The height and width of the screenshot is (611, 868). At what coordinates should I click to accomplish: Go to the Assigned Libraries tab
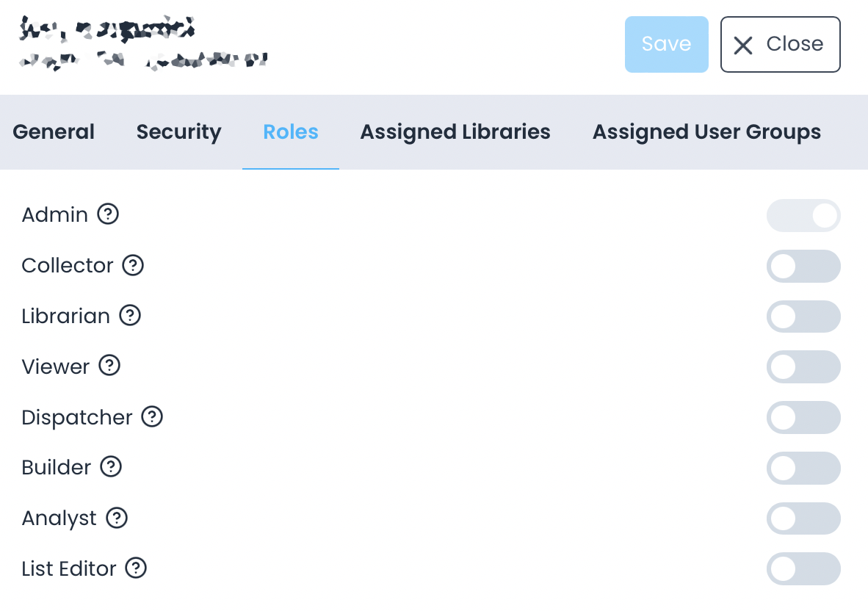tap(455, 131)
